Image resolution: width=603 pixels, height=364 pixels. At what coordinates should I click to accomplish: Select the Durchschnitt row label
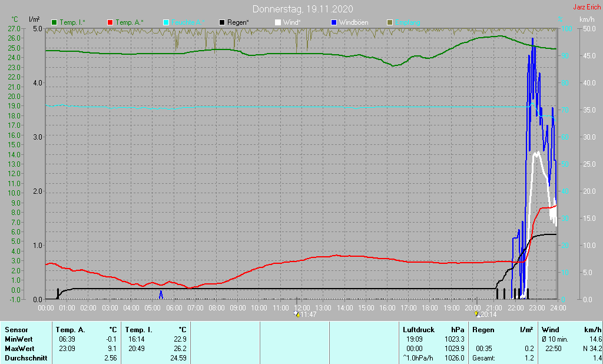tap(25, 358)
